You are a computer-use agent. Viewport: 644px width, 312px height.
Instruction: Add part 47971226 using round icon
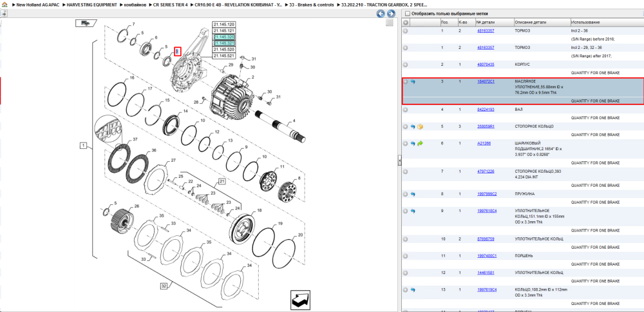(x=405, y=171)
